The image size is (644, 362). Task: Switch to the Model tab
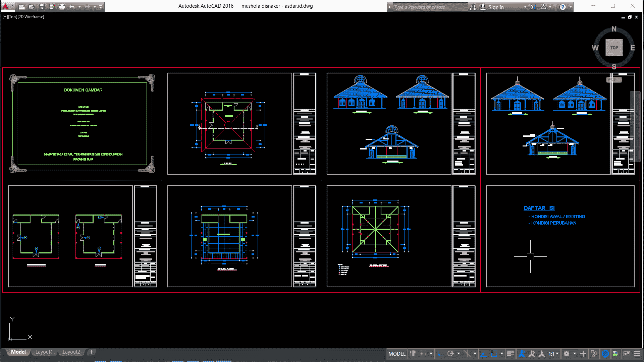tap(18, 352)
